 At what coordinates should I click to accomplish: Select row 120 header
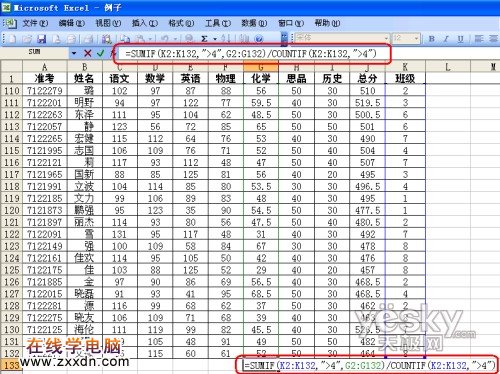click(12, 210)
